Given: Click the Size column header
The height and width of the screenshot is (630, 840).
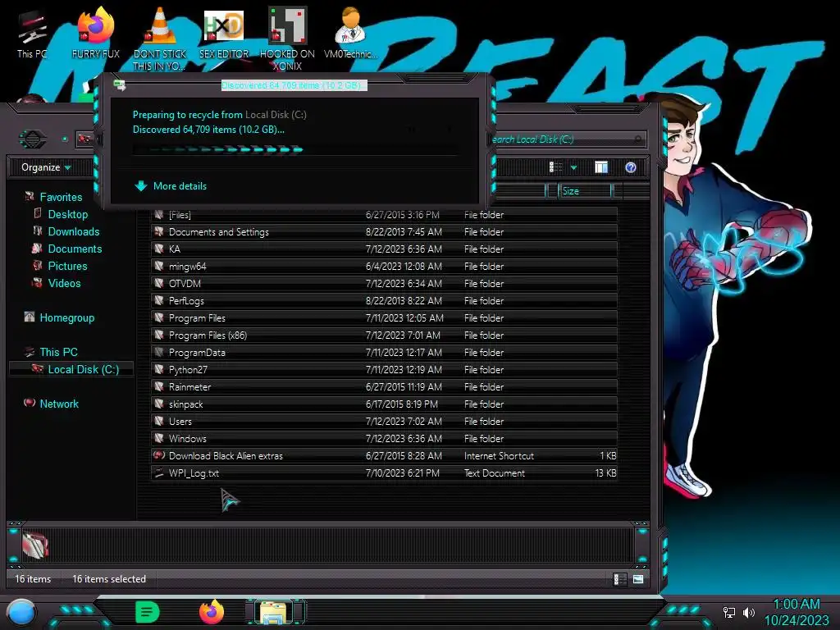Looking at the screenshot, I should (x=584, y=190).
